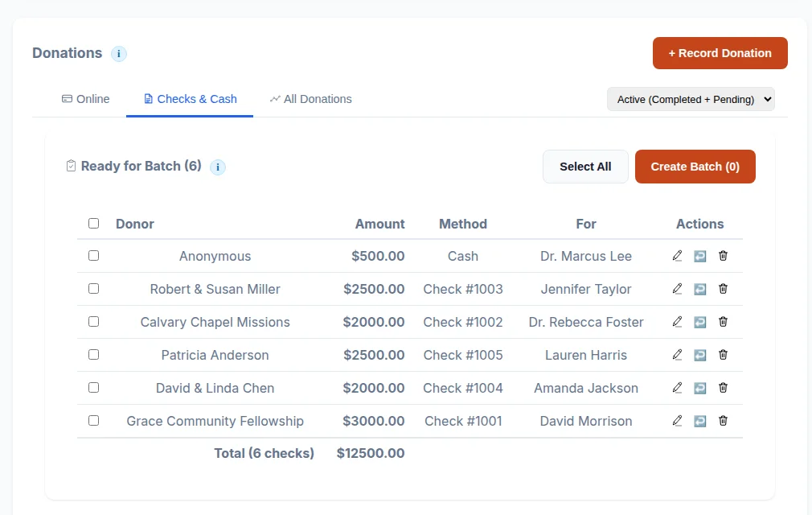Open the info icon next to Donations heading

[x=119, y=53]
